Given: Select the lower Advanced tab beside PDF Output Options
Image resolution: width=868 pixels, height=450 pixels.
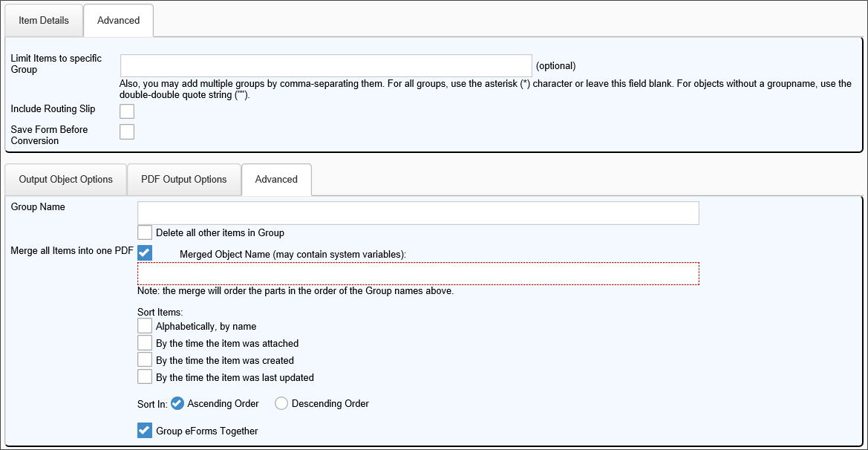Looking at the screenshot, I should click(x=276, y=179).
